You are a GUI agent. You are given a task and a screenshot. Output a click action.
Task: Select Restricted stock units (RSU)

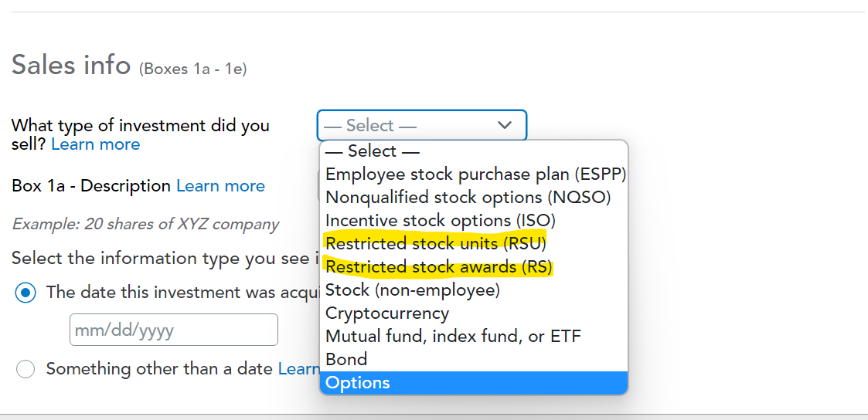[436, 244]
